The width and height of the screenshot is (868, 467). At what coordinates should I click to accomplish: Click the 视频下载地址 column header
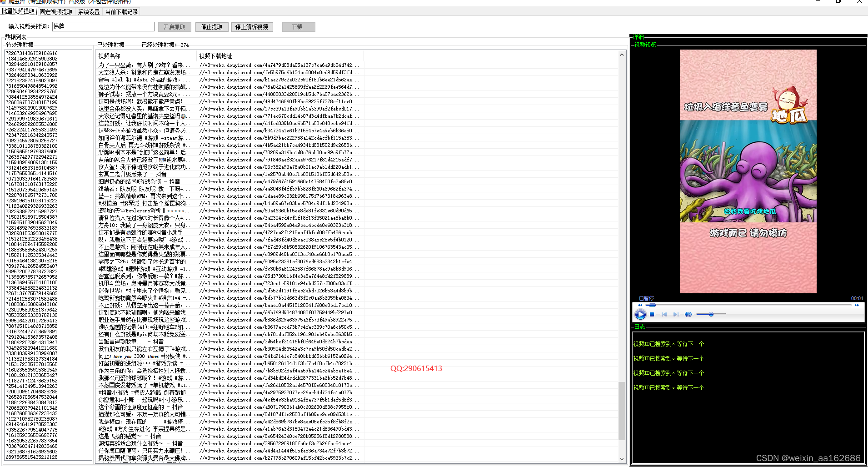[x=280, y=56]
